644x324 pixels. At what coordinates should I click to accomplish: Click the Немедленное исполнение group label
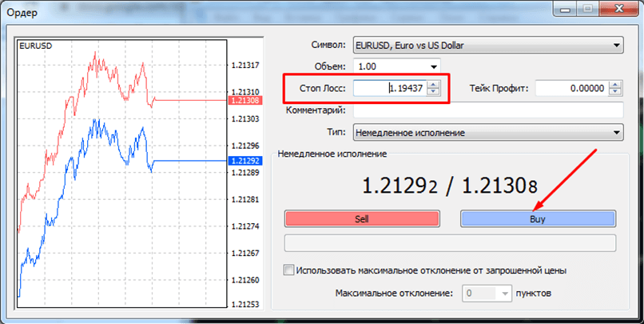[x=332, y=154]
